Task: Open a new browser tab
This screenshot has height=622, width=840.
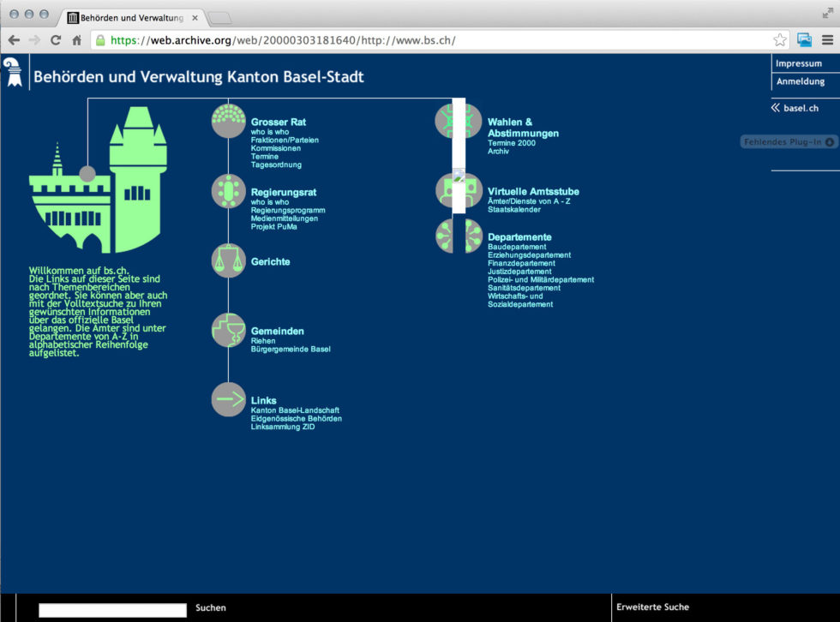Action: (219, 18)
